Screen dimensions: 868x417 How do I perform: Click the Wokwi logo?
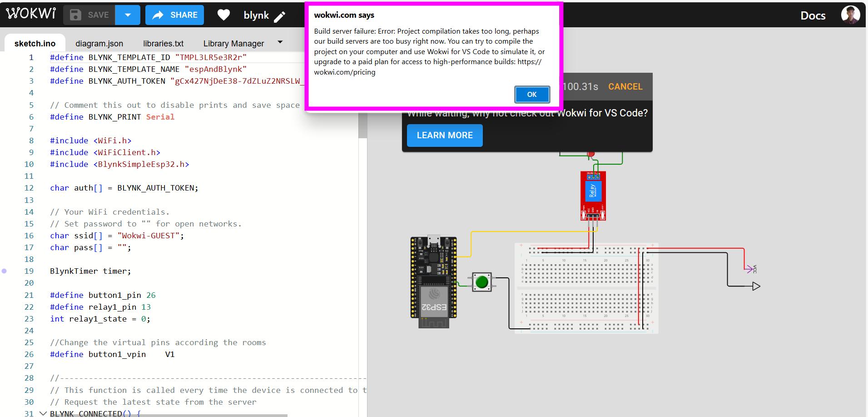pyautogui.click(x=31, y=14)
